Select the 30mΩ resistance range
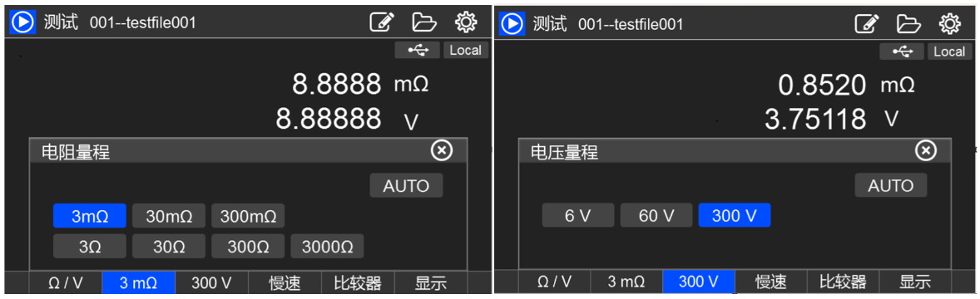Viewport: 980px width, 299px height. (x=169, y=216)
